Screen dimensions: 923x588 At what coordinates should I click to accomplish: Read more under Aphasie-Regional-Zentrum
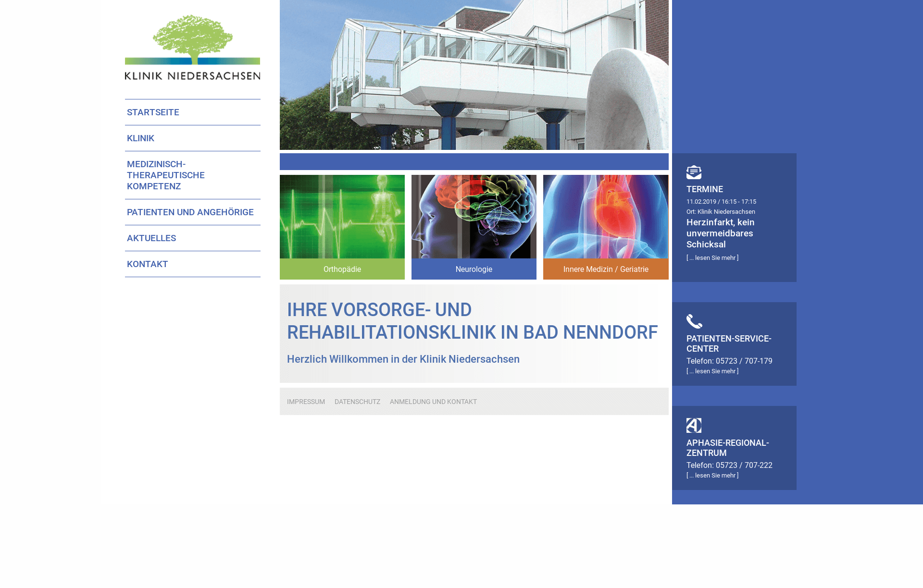[x=712, y=476]
